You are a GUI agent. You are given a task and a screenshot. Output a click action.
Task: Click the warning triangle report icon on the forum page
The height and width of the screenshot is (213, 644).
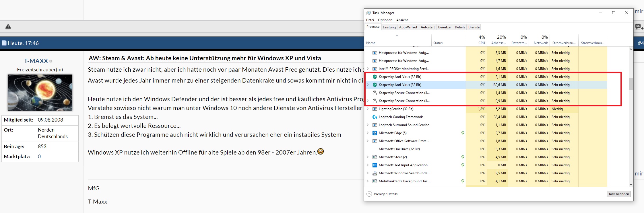[x=8, y=27]
